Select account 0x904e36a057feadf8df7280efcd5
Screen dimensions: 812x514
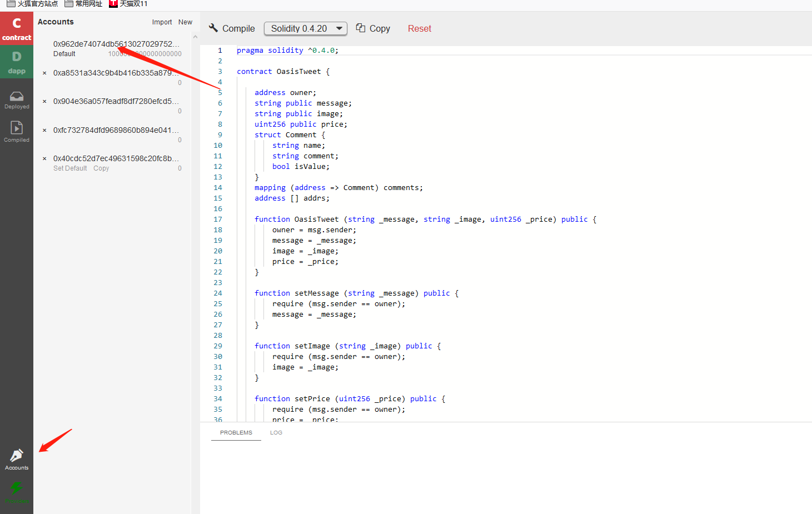(116, 102)
